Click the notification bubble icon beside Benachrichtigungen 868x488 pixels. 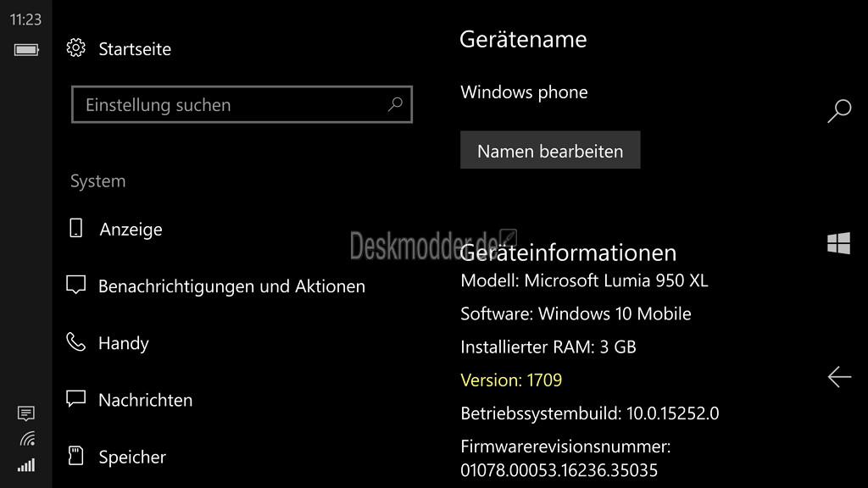[x=75, y=285]
